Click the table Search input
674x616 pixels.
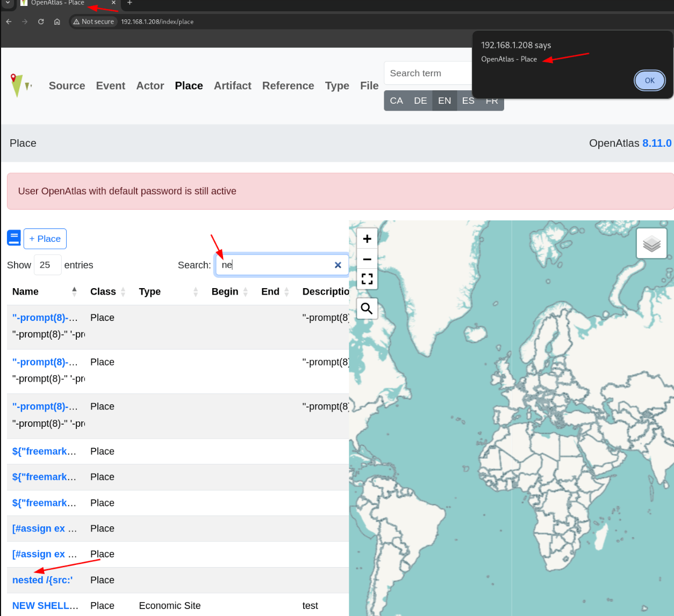point(282,265)
